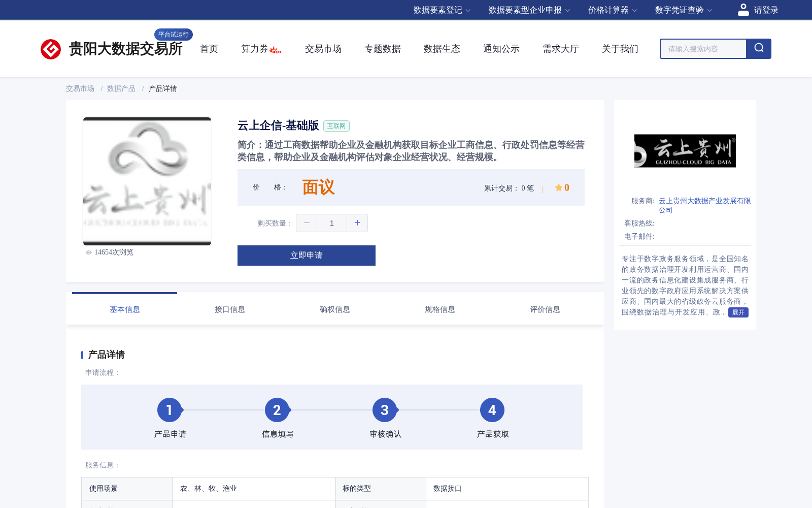Click the 平台试运行 badge
The width and height of the screenshot is (812, 508).
pos(174,35)
